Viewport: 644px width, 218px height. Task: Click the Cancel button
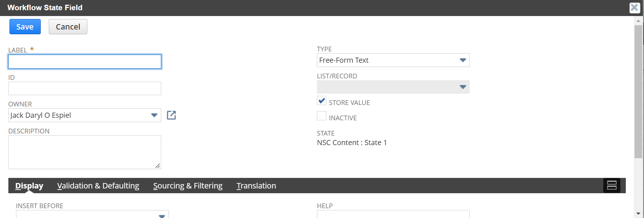point(68,27)
